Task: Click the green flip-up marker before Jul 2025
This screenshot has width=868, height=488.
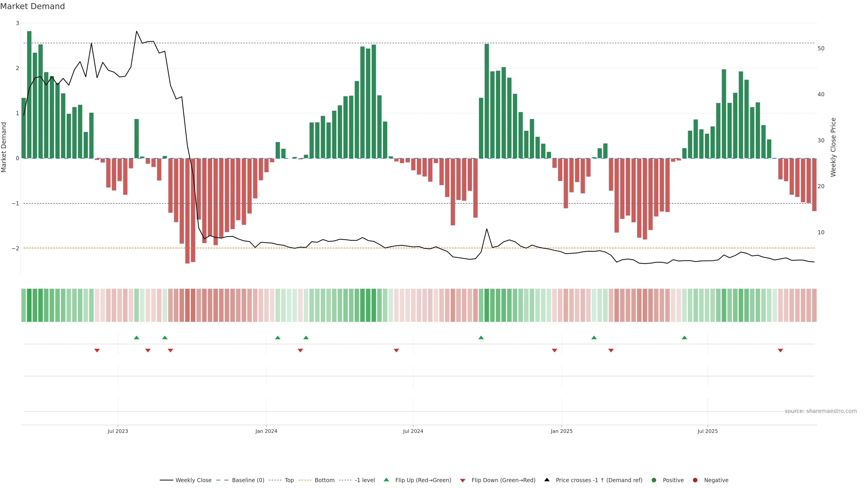Action: [684, 338]
